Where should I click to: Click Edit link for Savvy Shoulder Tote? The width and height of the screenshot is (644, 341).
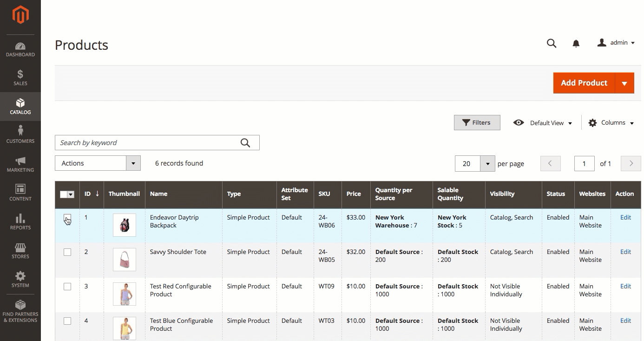coord(625,252)
